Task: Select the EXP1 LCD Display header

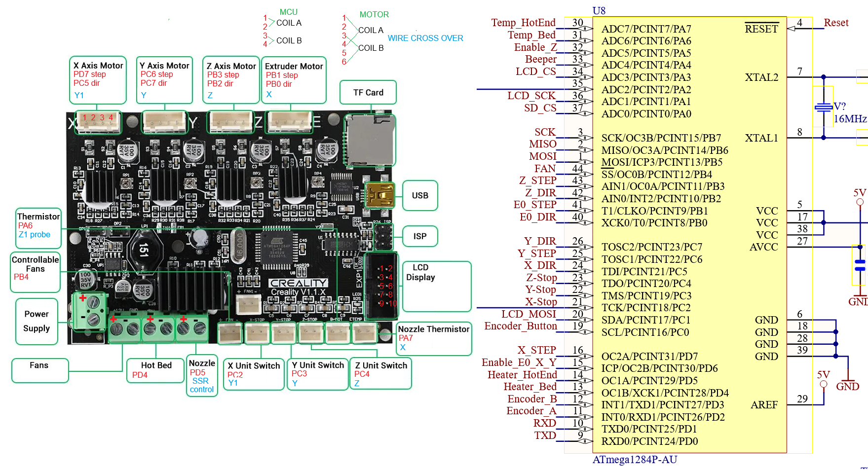Action: pos(382,286)
